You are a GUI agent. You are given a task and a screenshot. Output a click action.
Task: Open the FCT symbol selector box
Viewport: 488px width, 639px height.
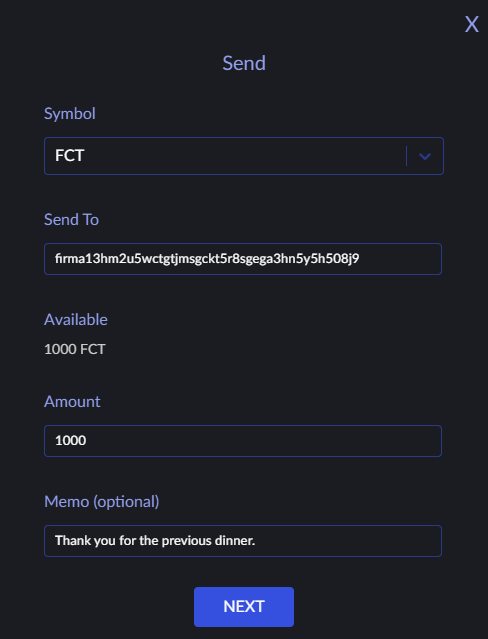[x=244, y=156]
